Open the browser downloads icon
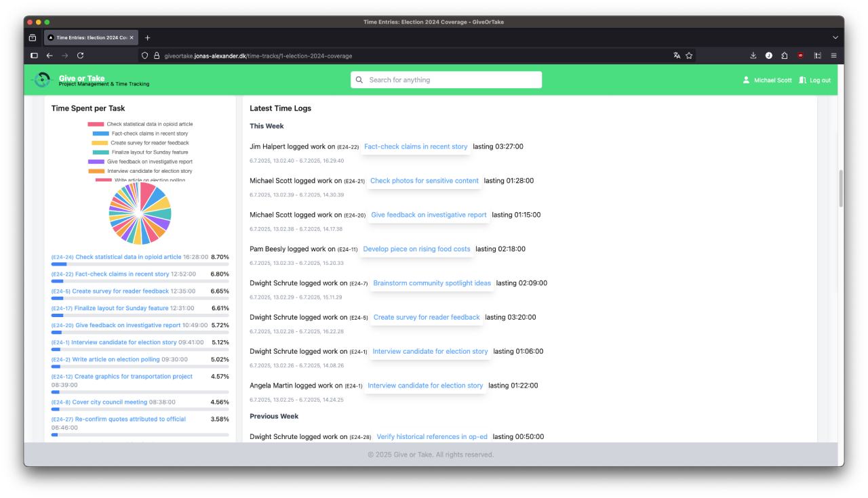Image resolution: width=868 pixels, height=498 pixels. pos(753,56)
